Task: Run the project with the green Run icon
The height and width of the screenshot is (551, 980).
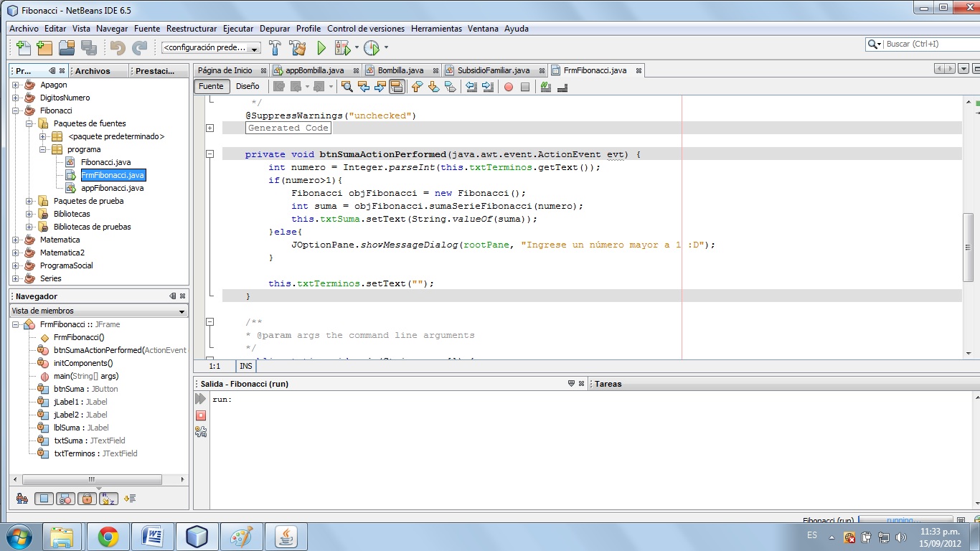Action: pyautogui.click(x=321, y=48)
